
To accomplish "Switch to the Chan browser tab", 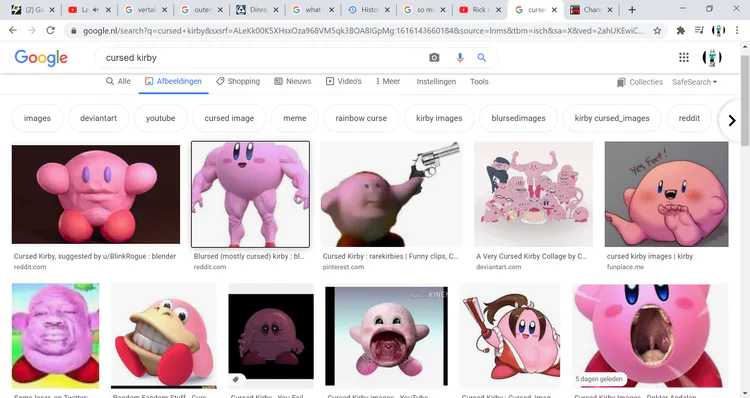I will pos(591,10).
